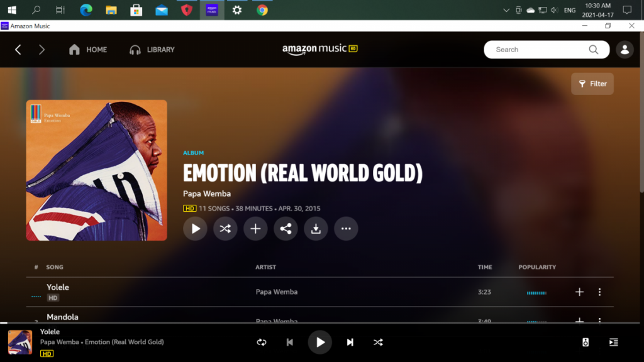Image resolution: width=644 pixels, height=362 pixels.
Task: Click the playback progress bar
Action: coord(320,323)
